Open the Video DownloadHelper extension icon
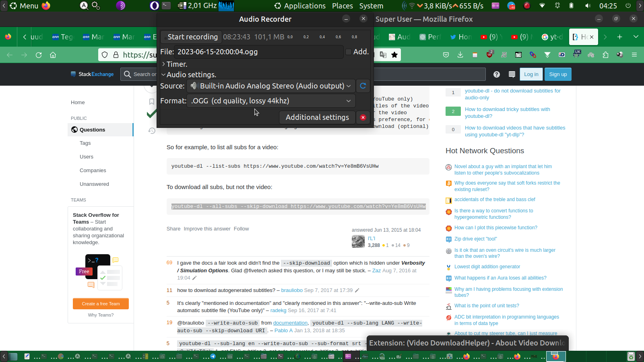 (620, 55)
